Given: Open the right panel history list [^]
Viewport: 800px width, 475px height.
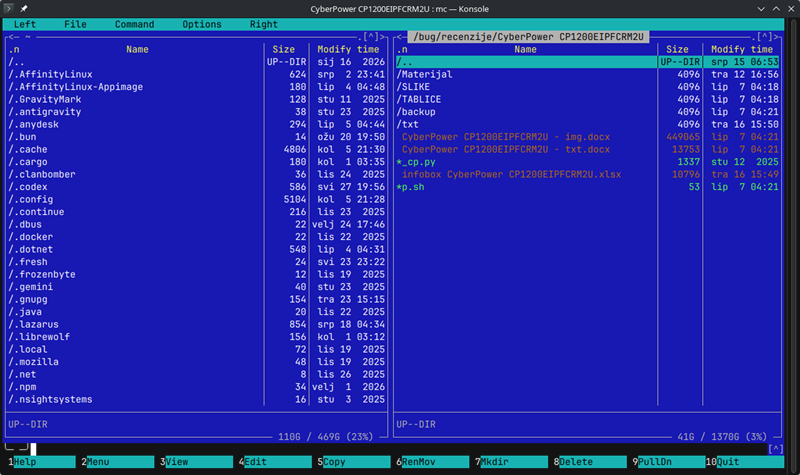Looking at the screenshot, I should pyautogui.click(x=765, y=37).
